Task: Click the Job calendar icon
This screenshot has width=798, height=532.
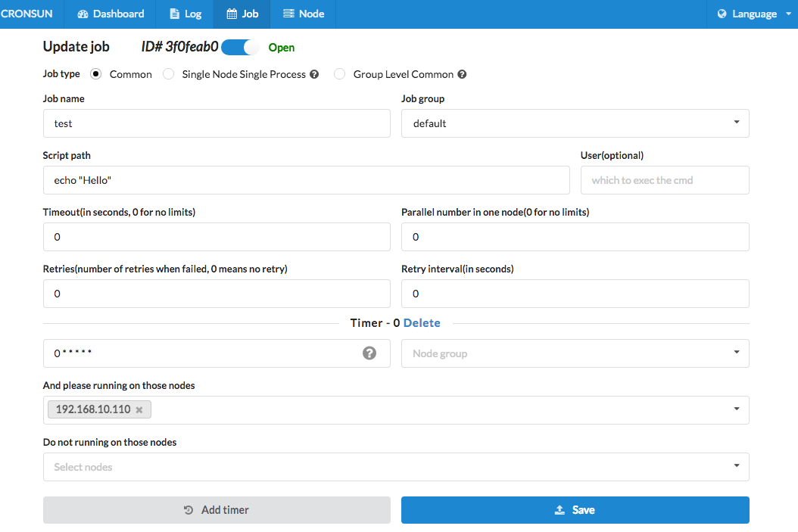Action: click(x=232, y=14)
